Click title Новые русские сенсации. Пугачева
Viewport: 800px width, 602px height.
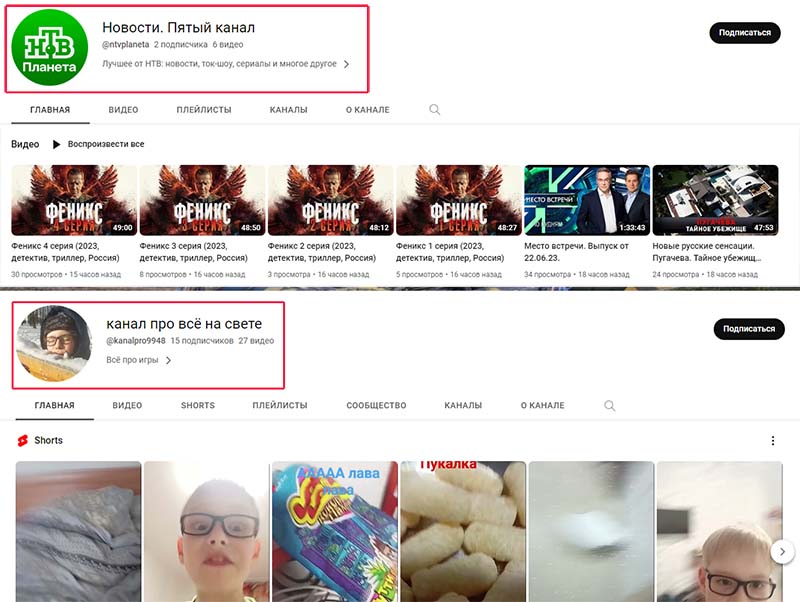point(707,252)
